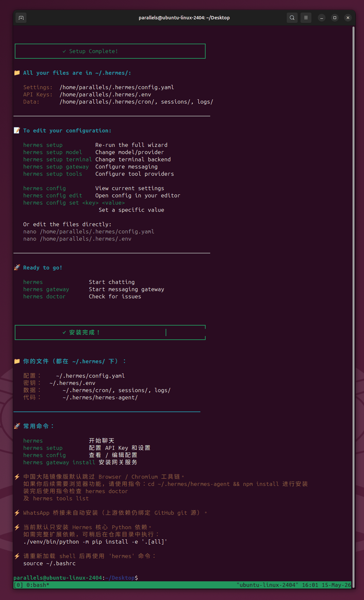Click the memo emoji beside 'To edit your configuration'

tap(17, 130)
